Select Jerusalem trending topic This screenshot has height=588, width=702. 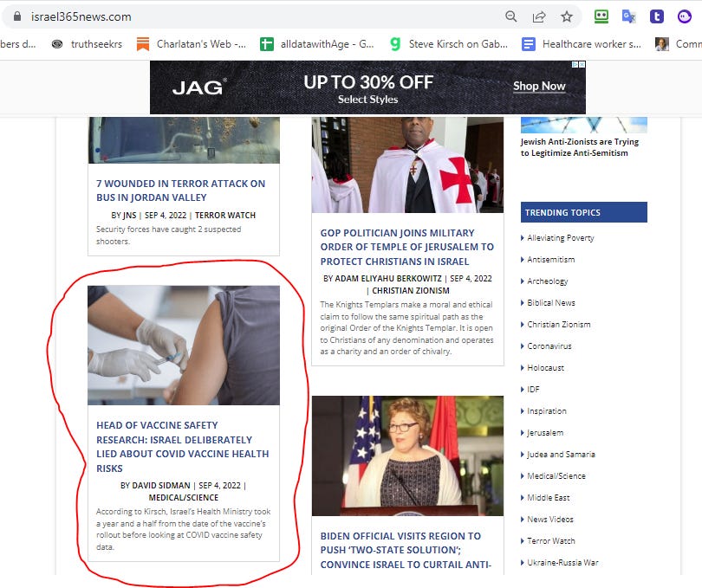(545, 433)
